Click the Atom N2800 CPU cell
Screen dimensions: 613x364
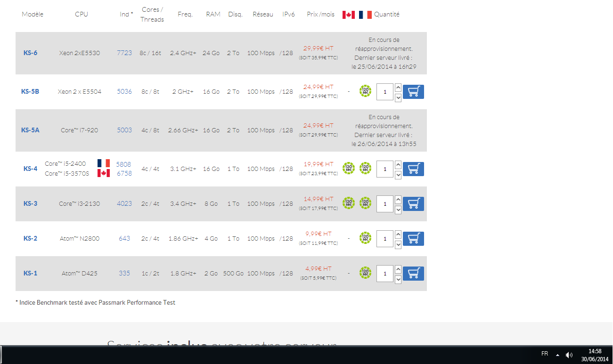click(80, 238)
